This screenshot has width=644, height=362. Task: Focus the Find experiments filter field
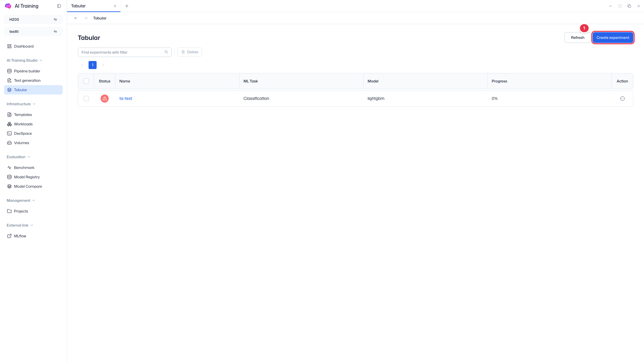pyautogui.click(x=125, y=52)
